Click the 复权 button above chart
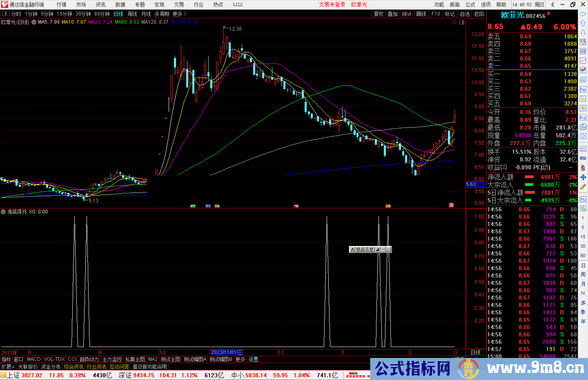588x380 pixels. tap(379, 14)
